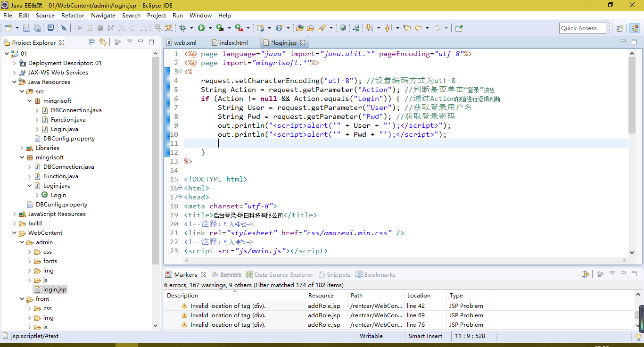
Task: Click the green Run button icon
Action: tap(201, 28)
